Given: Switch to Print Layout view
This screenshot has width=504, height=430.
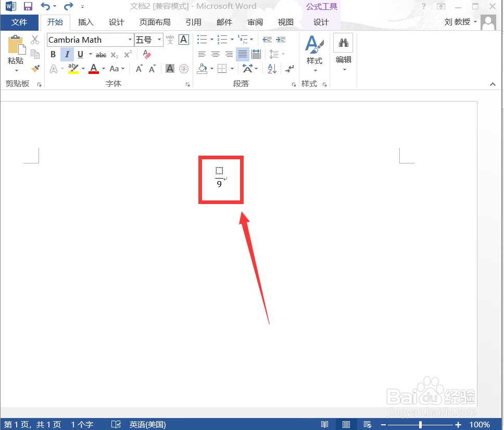Looking at the screenshot, I should tap(346, 424).
